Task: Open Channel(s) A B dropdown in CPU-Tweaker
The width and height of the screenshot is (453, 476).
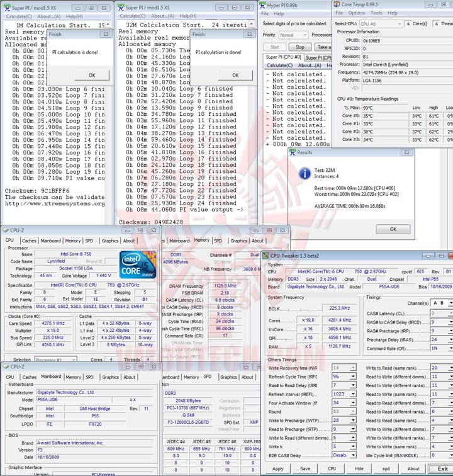Action: point(450,303)
